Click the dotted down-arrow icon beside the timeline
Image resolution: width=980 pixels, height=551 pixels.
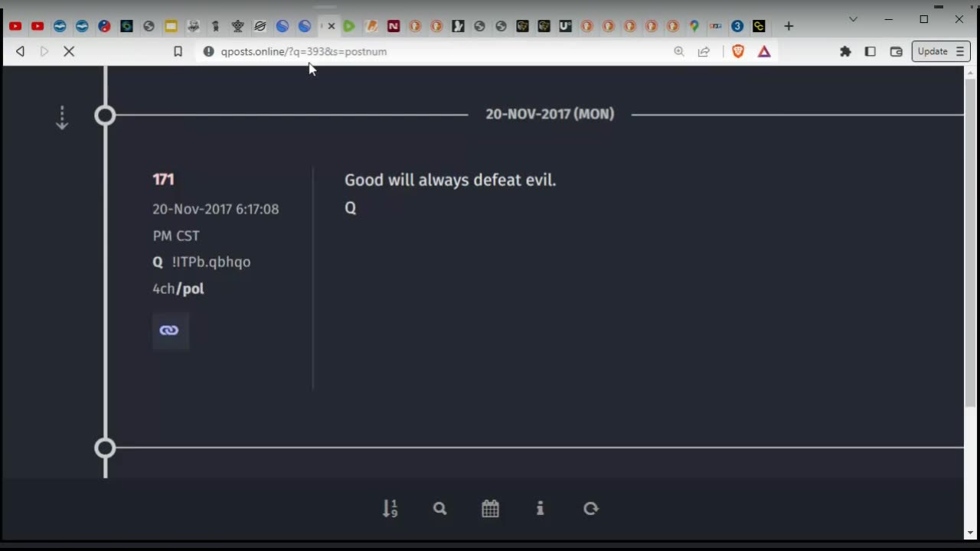(x=62, y=117)
